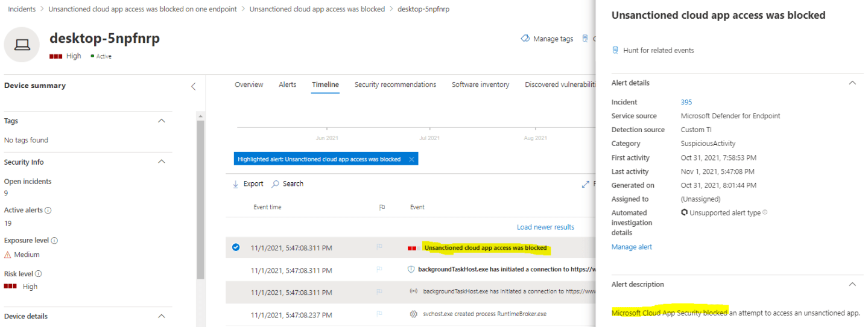Click the Aug 2021 timeline marker
868x327 pixels.
[535, 138]
